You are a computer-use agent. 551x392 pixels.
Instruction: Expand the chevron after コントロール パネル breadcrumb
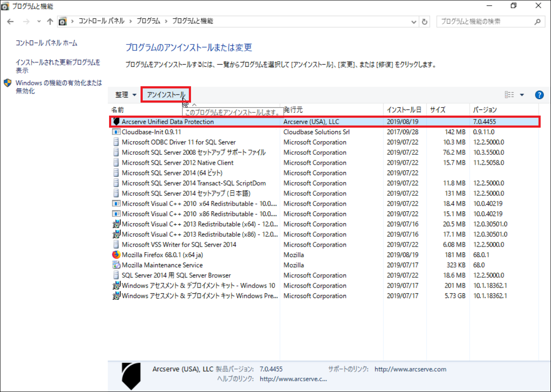131,21
